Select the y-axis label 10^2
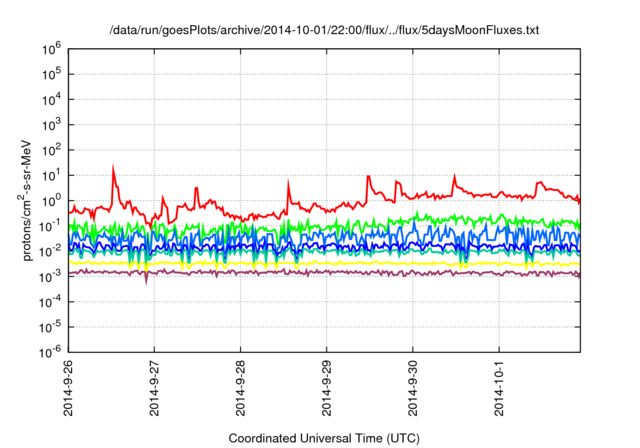Image resolution: width=640 pixels, height=448 pixels. tap(51, 151)
